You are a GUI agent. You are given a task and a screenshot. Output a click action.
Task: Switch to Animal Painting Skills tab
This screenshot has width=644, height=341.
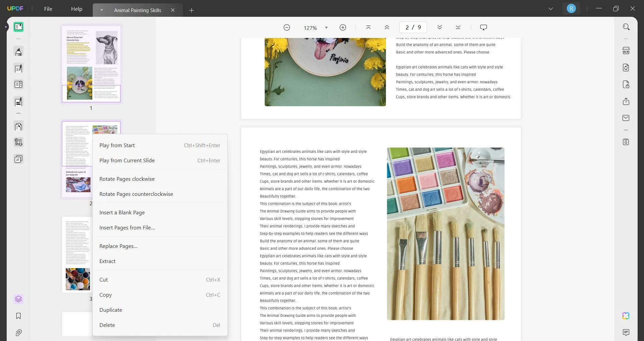click(138, 10)
